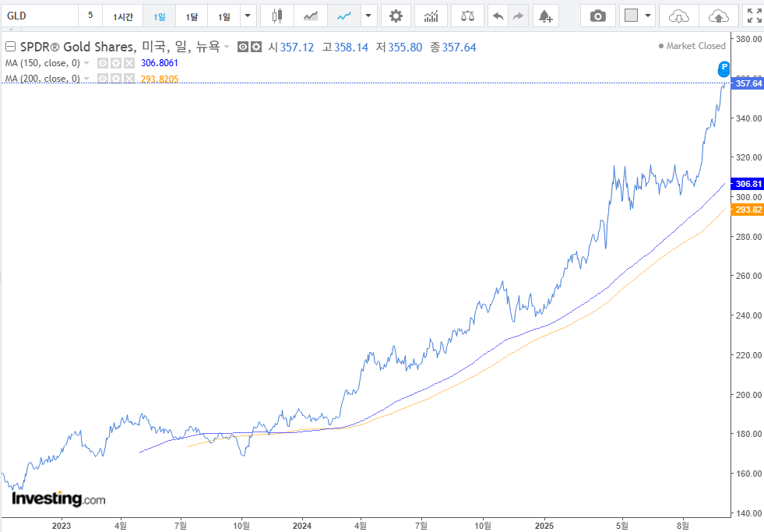
Task: Open the compare symbols scales icon
Action: pyautogui.click(x=467, y=16)
